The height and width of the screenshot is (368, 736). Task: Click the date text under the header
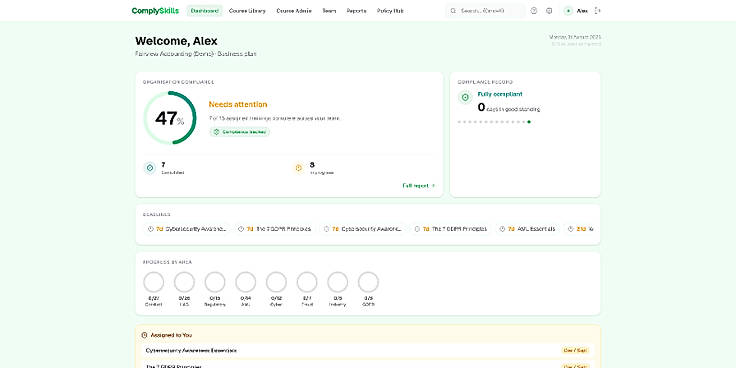pyautogui.click(x=575, y=37)
